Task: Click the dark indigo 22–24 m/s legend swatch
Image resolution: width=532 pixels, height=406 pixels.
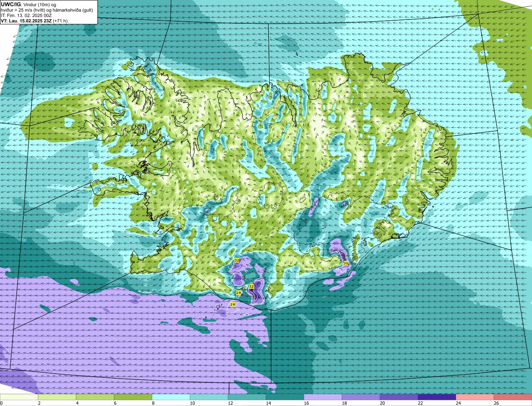Action: (437, 397)
